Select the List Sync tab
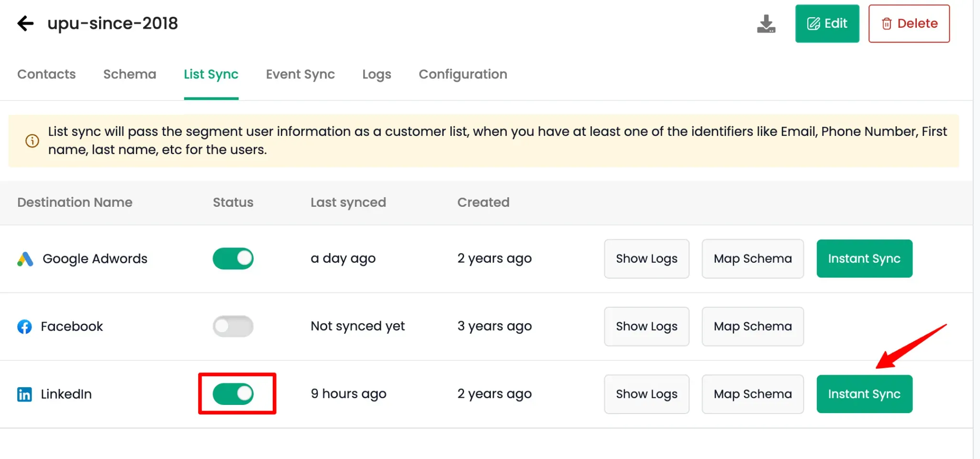The height and width of the screenshot is (459, 980). click(211, 74)
